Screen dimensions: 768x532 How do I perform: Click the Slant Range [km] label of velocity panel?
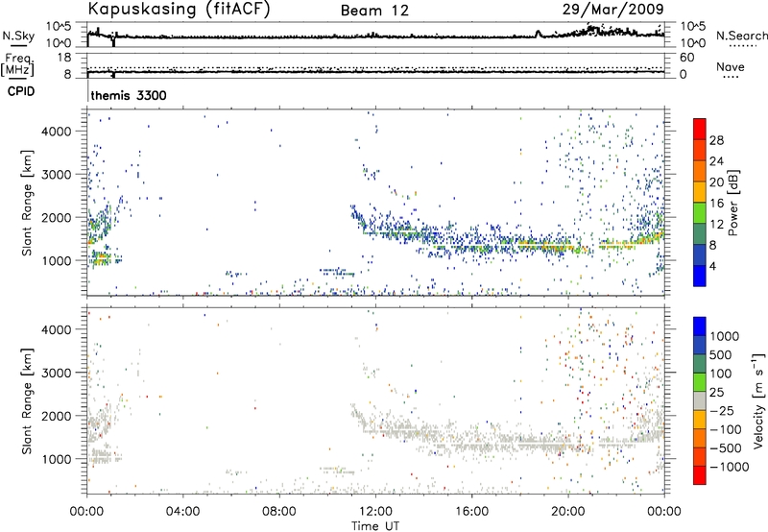pyautogui.click(x=27, y=401)
